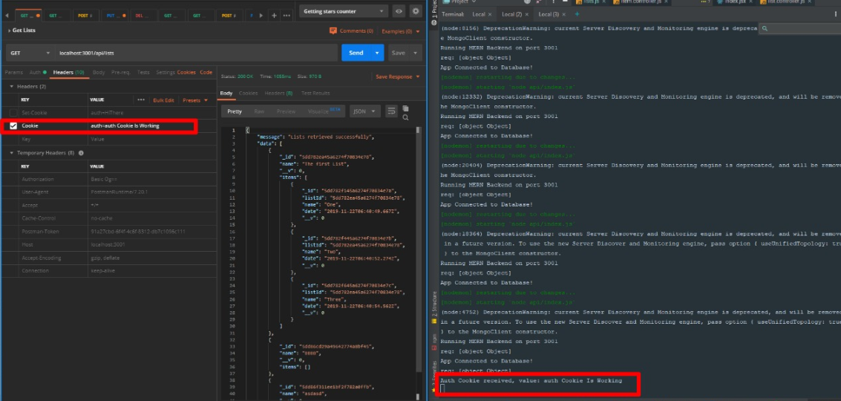Open headers column options ellipsis
The image size is (841, 401).
(141, 100)
